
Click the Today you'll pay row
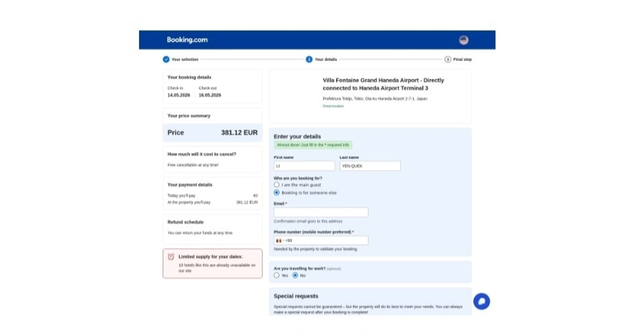(213, 196)
